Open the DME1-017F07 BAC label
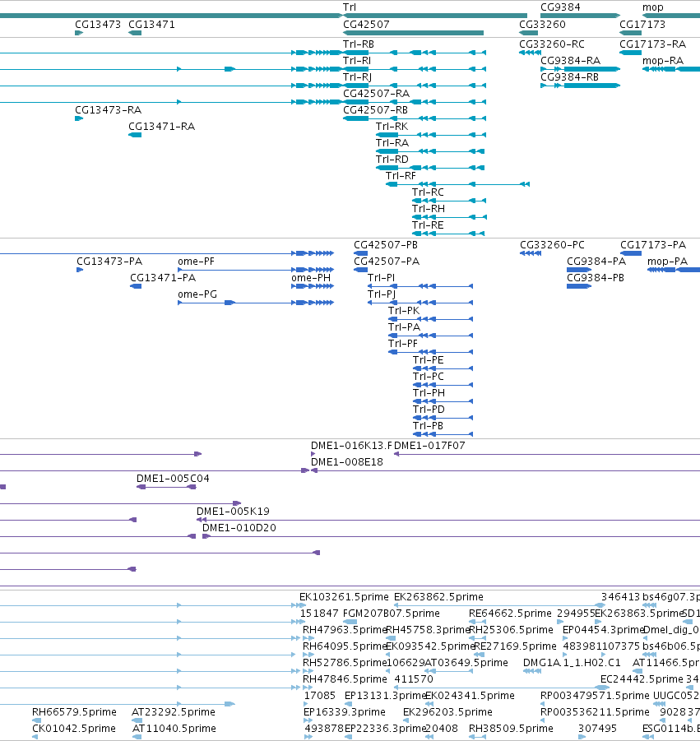700x741 pixels. click(429, 445)
